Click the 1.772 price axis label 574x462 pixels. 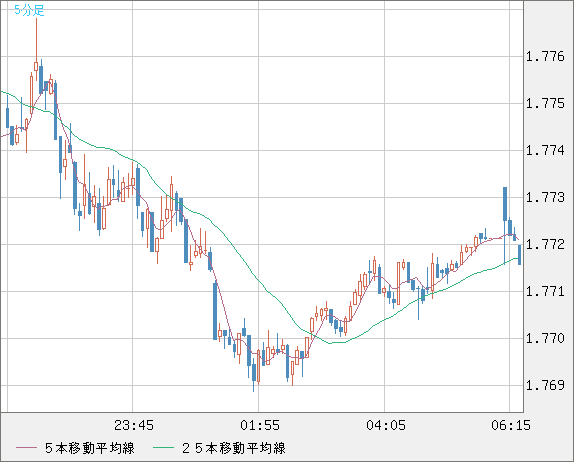click(x=545, y=245)
